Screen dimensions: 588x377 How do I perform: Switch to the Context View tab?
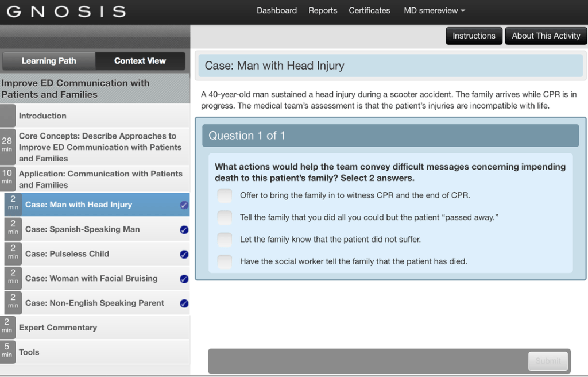(140, 61)
